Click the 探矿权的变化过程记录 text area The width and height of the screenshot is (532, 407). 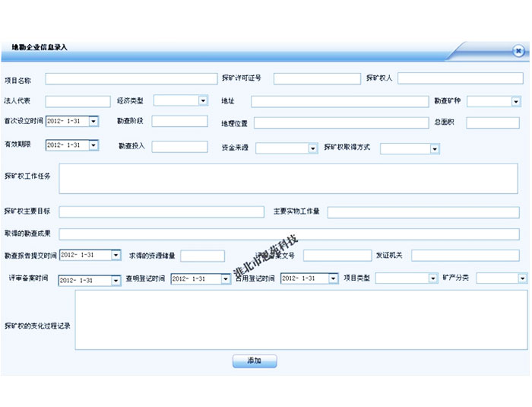[296, 321]
